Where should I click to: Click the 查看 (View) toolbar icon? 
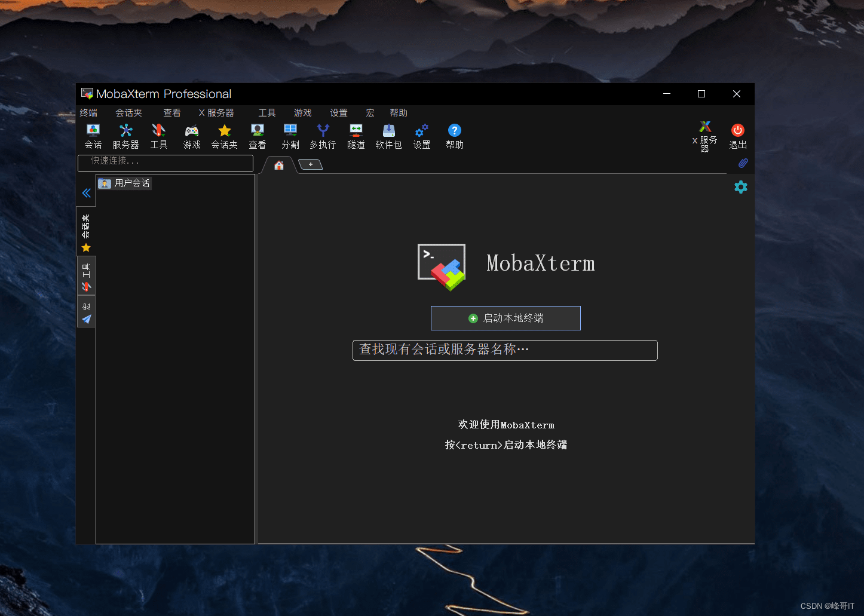click(x=258, y=136)
